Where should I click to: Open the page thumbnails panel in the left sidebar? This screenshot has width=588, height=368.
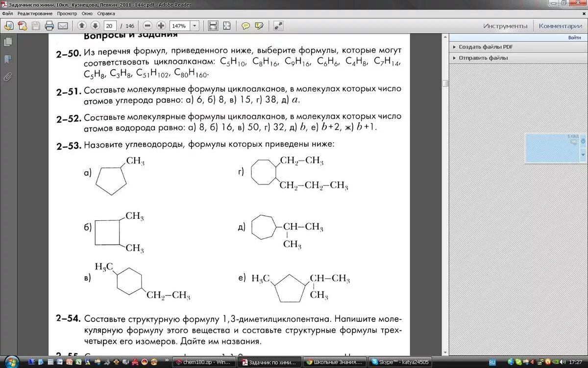(8, 42)
